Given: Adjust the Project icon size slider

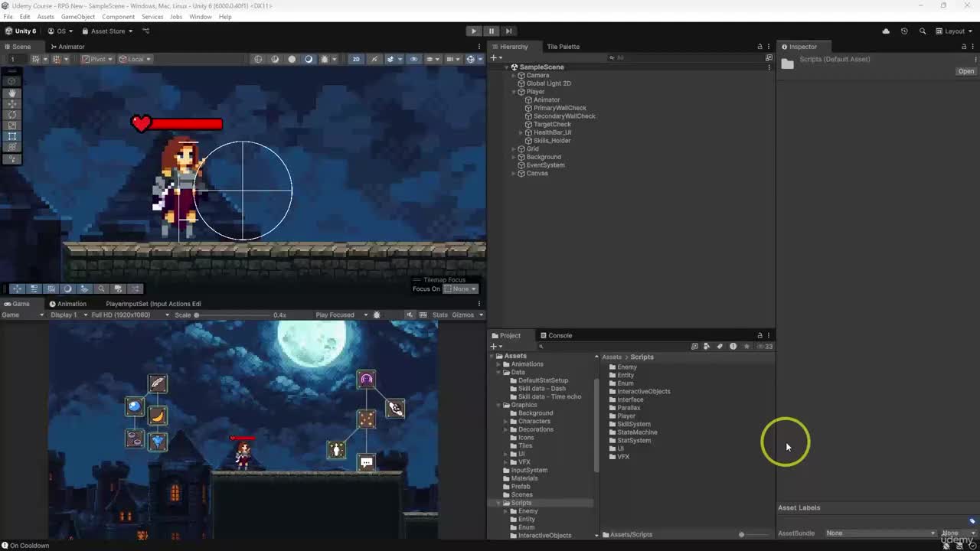Looking at the screenshot, I should (x=756, y=534).
